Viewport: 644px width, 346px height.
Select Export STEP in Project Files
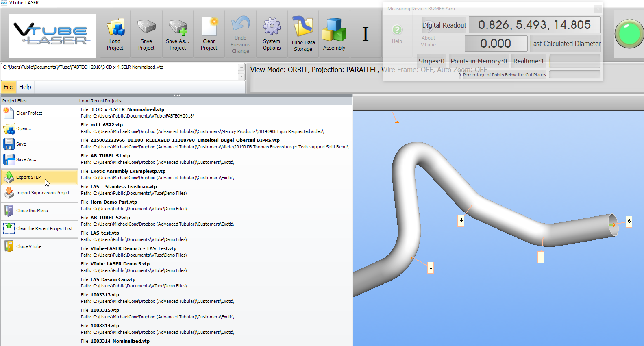click(28, 177)
